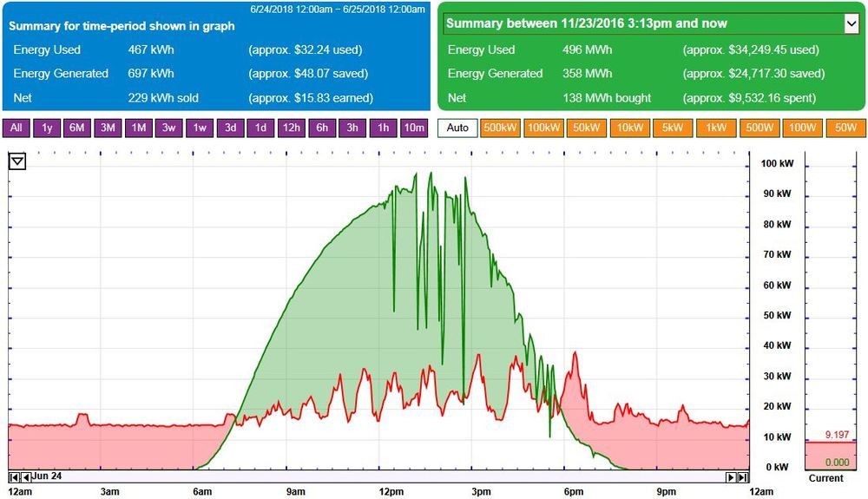868x499 pixels.
Task: Click the Current usage meter bar
Action: (x=836, y=454)
